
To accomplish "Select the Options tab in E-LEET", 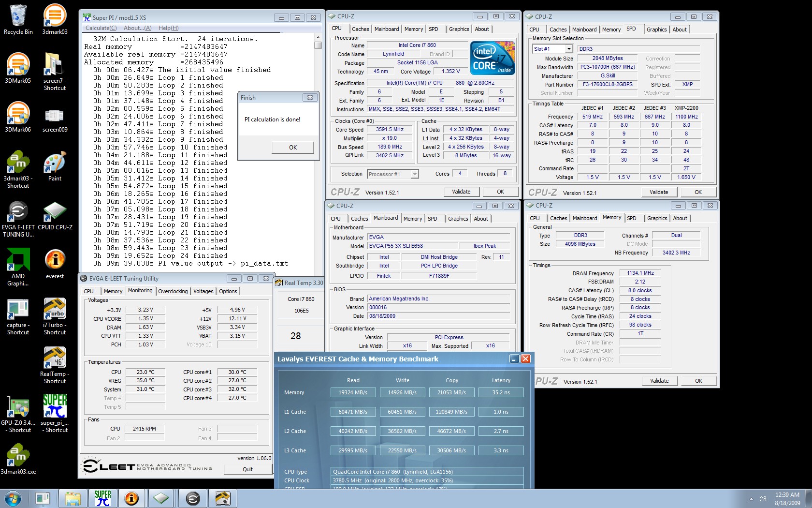I will pos(228,291).
